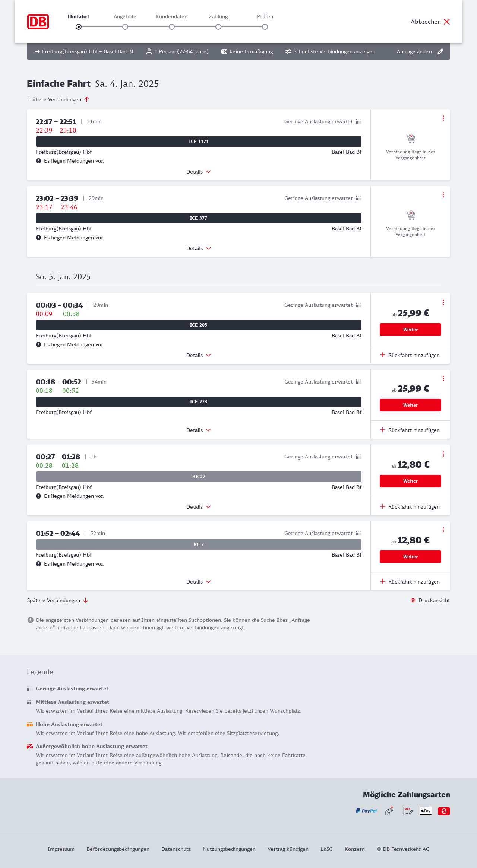Click plus icon to add return for ICE 273
The height and width of the screenshot is (868, 477).
coord(383,430)
